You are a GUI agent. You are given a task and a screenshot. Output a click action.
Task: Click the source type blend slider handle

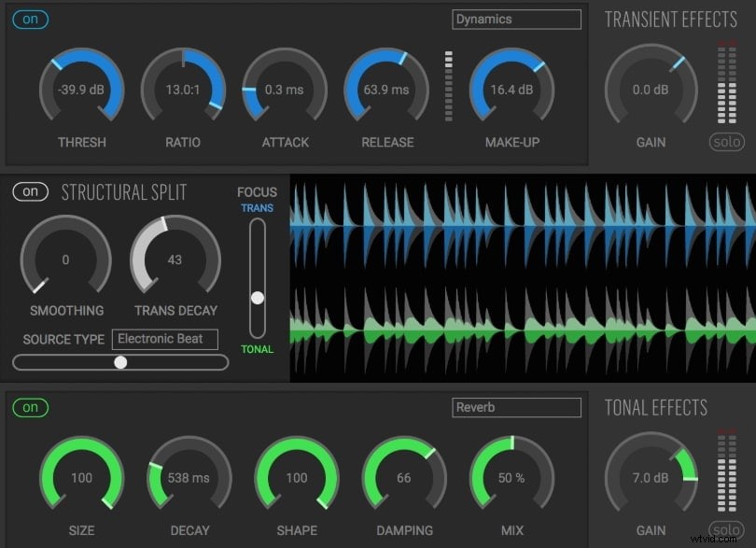pos(120,361)
